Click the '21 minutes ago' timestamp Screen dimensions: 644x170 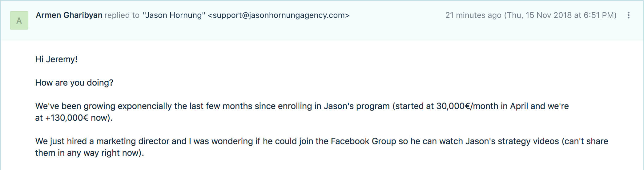click(x=473, y=15)
